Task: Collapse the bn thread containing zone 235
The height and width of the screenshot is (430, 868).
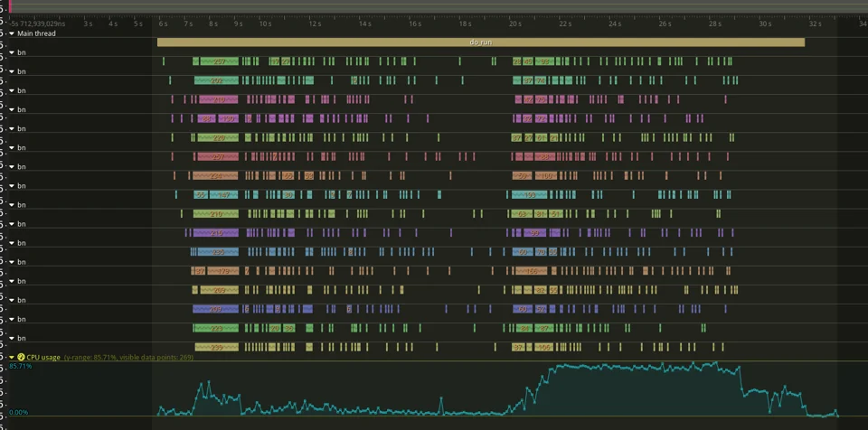Action: [x=12, y=243]
